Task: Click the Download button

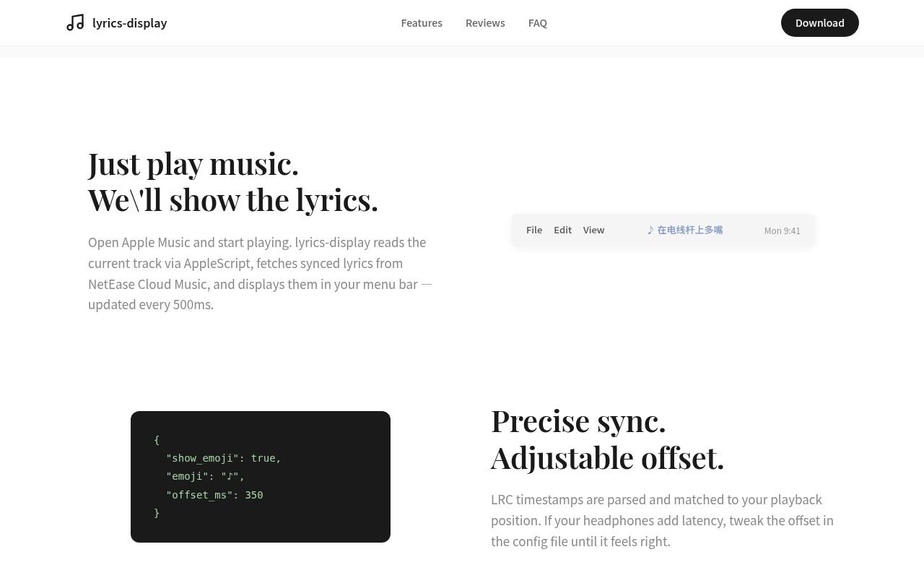Action: coord(820,23)
